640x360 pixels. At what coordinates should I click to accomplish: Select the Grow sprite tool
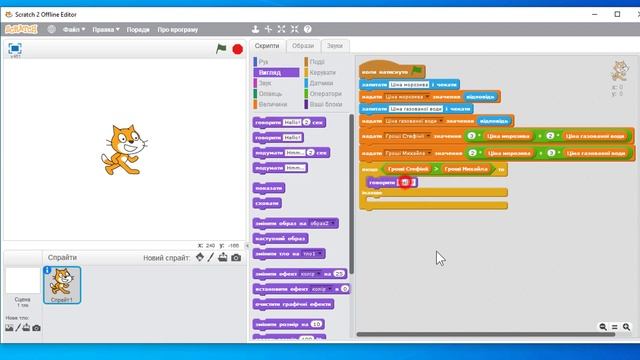[282, 29]
